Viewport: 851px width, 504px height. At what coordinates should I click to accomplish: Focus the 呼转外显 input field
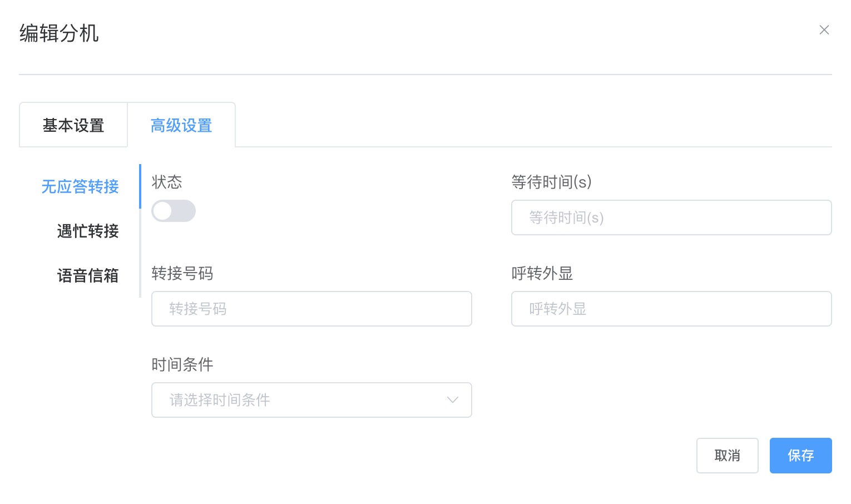pyautogui.click(x=671, y=309)
